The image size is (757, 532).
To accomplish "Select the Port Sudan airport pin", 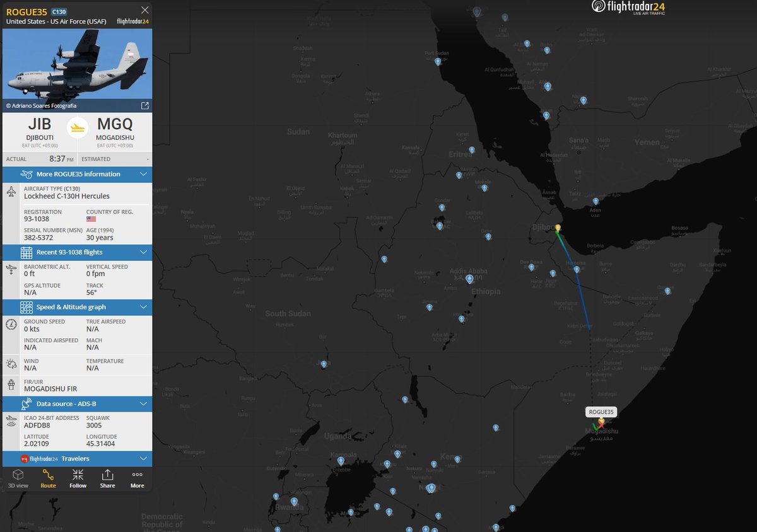I will click(437, 62).
